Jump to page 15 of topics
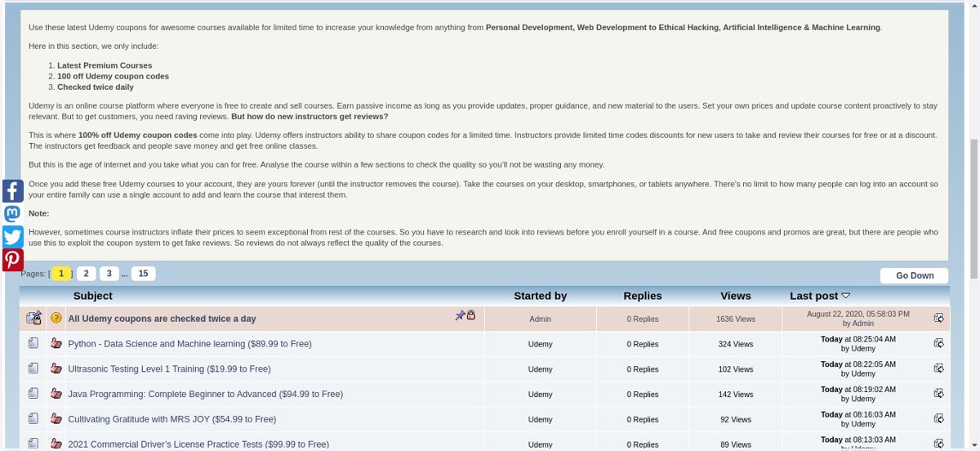The width and height of the screenshot is (980, 451). click(143, 274)
